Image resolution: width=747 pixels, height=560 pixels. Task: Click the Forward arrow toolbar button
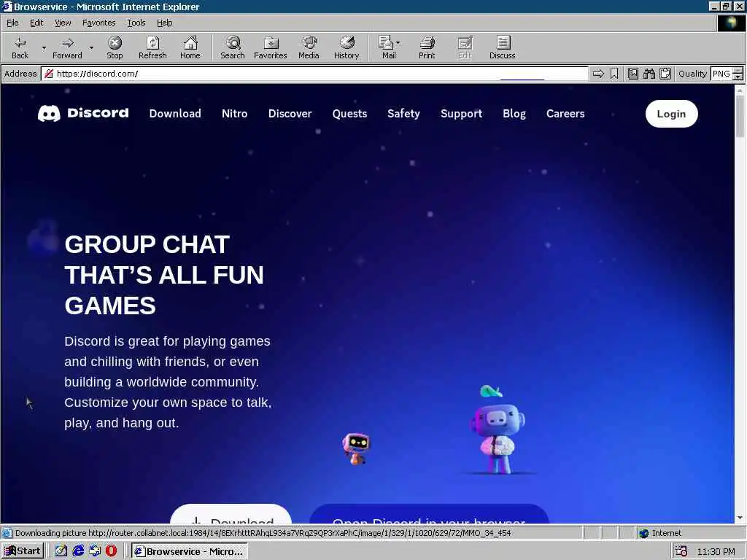(67, 47)
